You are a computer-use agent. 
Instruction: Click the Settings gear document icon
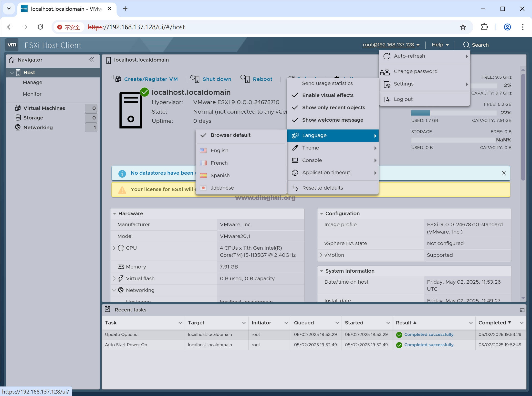387,84
